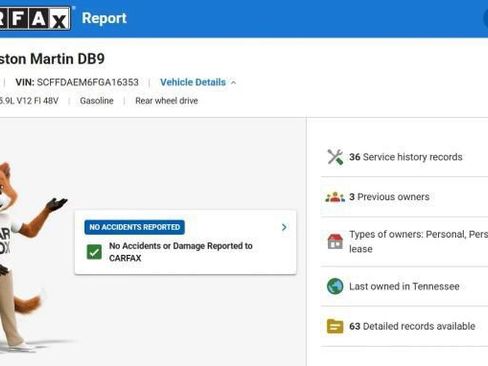Viewport: 488px width, 366px height.
Task: Click the green checkmark in accidents card
Action: tap(94, 252)
